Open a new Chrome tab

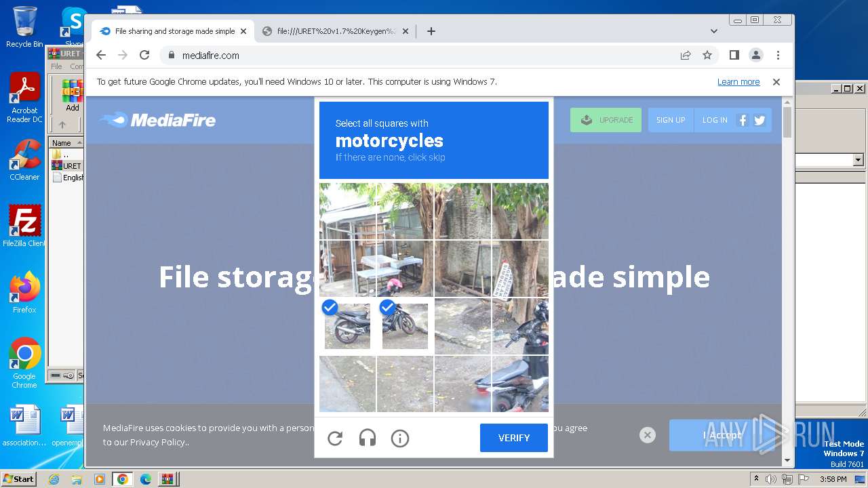431,31
